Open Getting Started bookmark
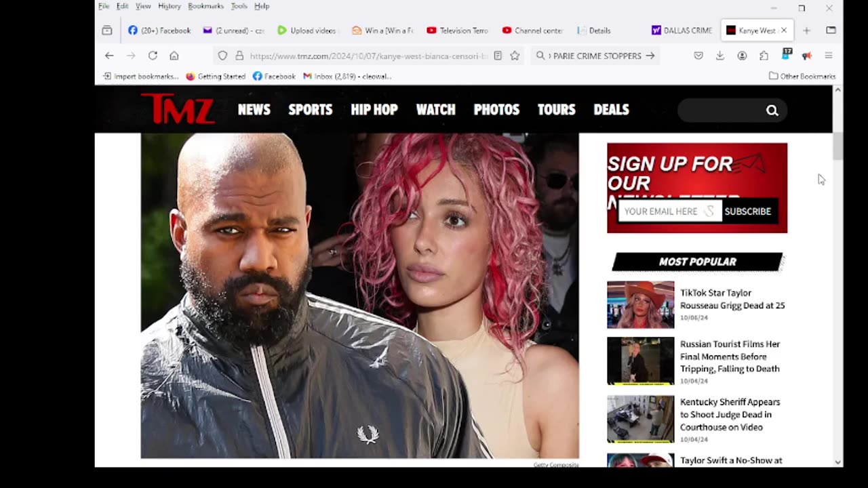Screen dimensions: 868x488 216,76
